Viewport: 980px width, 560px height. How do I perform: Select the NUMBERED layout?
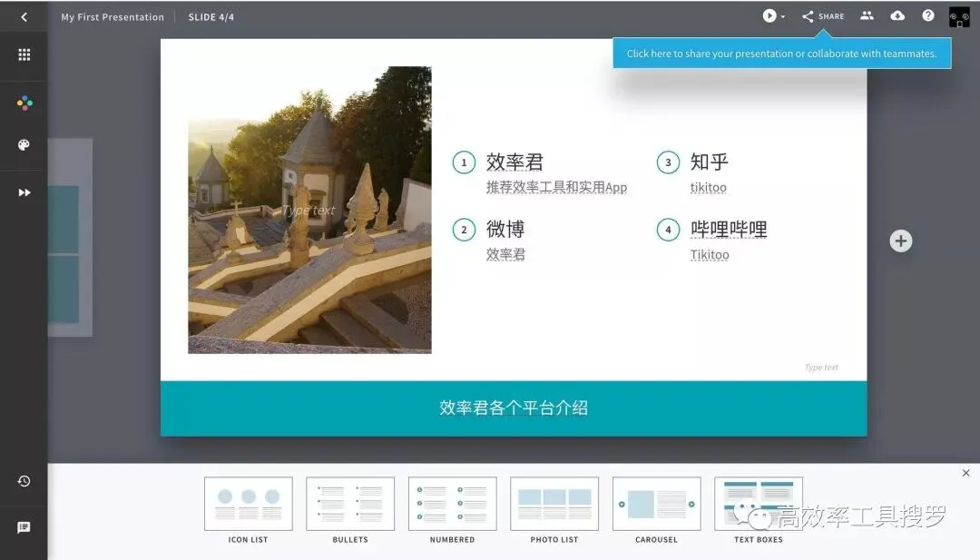[x=452, y=510]
